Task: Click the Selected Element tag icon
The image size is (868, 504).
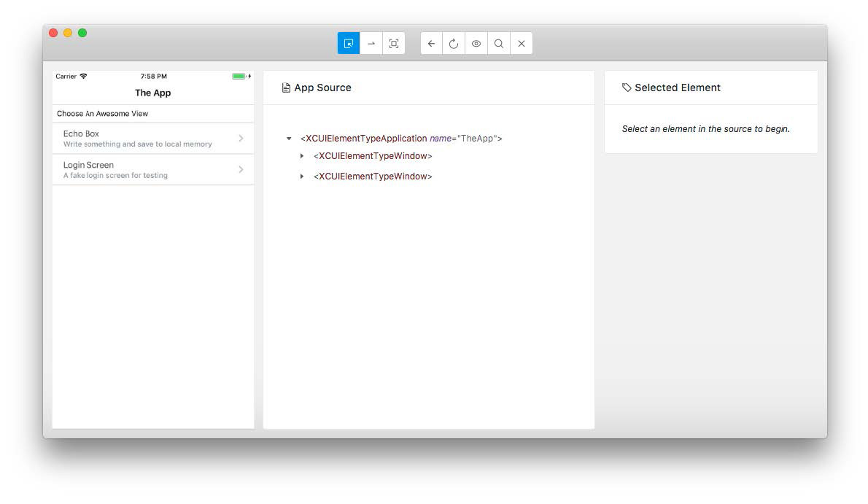Action: pyautogui.click(x=627, y=88)
